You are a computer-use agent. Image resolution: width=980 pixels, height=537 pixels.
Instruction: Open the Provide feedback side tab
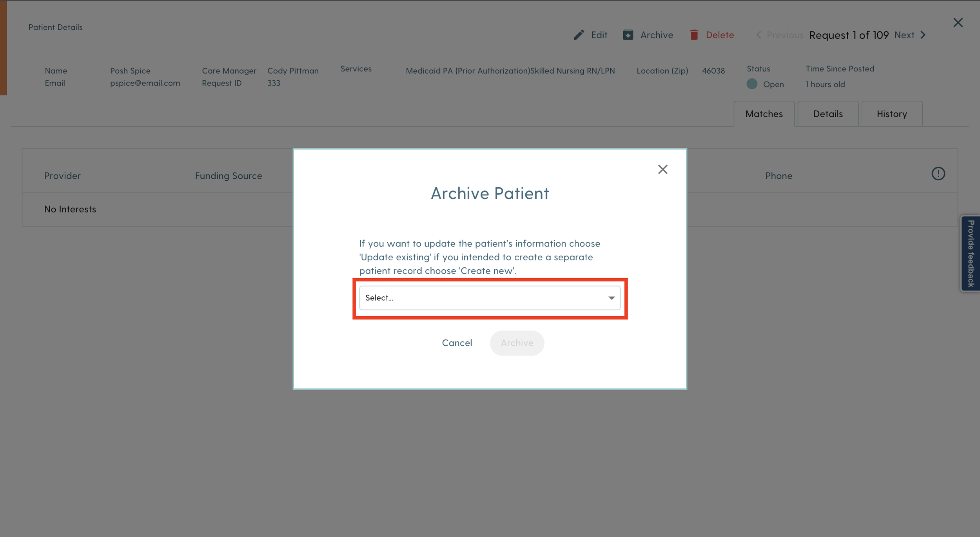(971, 254)
